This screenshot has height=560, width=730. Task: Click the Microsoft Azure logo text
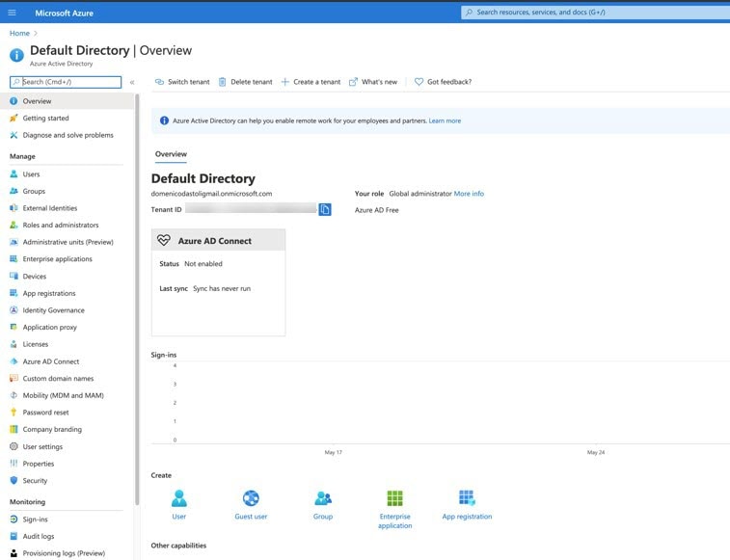[x=65, y=13]
